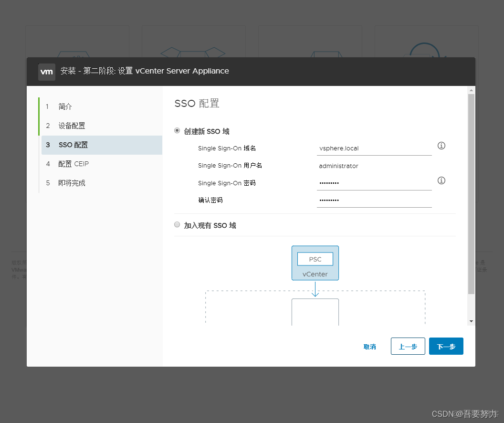The image size is (504, 423).
Task: Click the Single Sign-On 用户名 label
Action: click(230, 166)
